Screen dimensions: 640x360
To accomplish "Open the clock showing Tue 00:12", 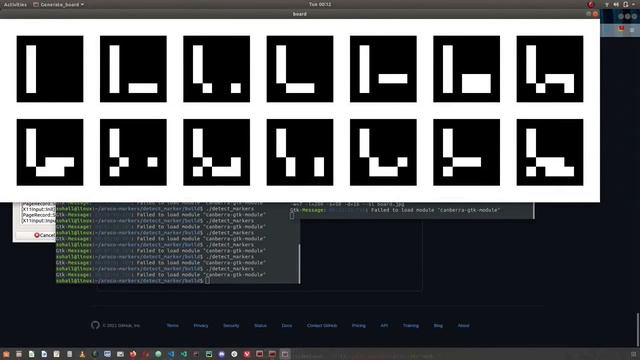I will [320, 4].
